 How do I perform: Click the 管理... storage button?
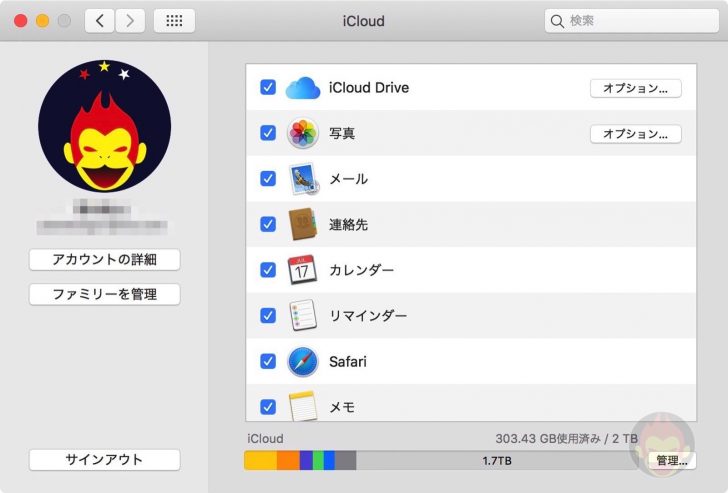(x=672, y=461)
